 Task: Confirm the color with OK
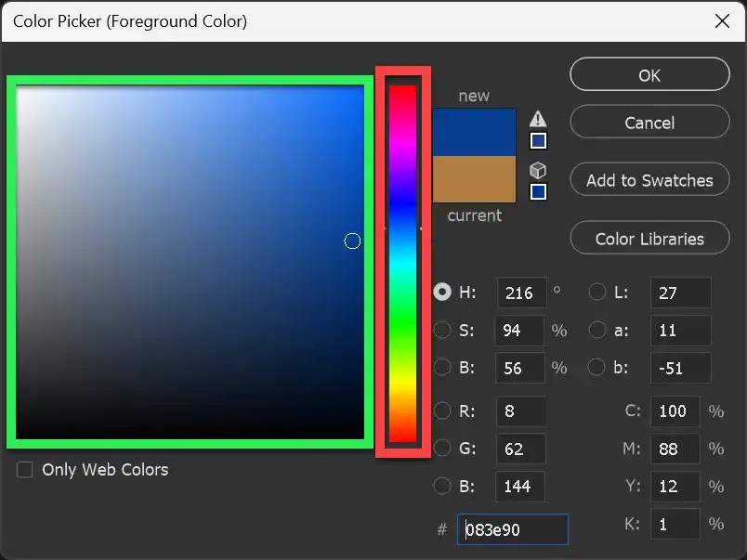[649, 75]
